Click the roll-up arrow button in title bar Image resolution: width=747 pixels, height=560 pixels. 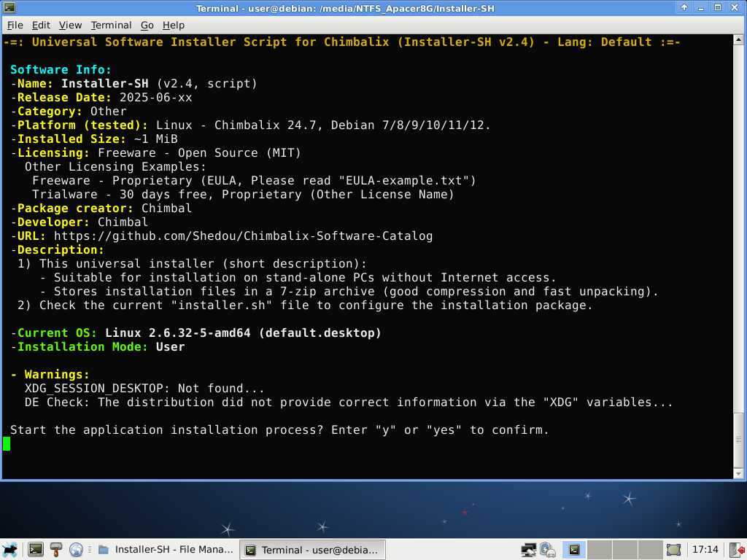684,7
